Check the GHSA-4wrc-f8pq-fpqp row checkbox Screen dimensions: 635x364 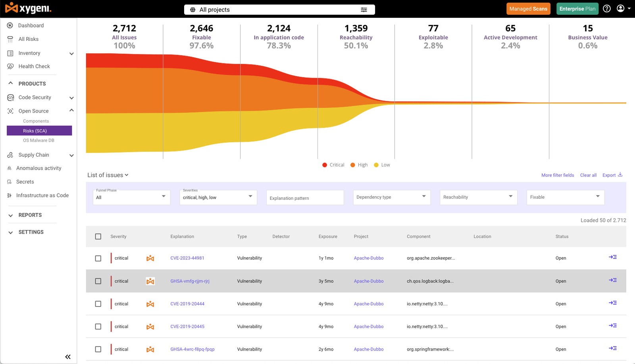[98, 349]
